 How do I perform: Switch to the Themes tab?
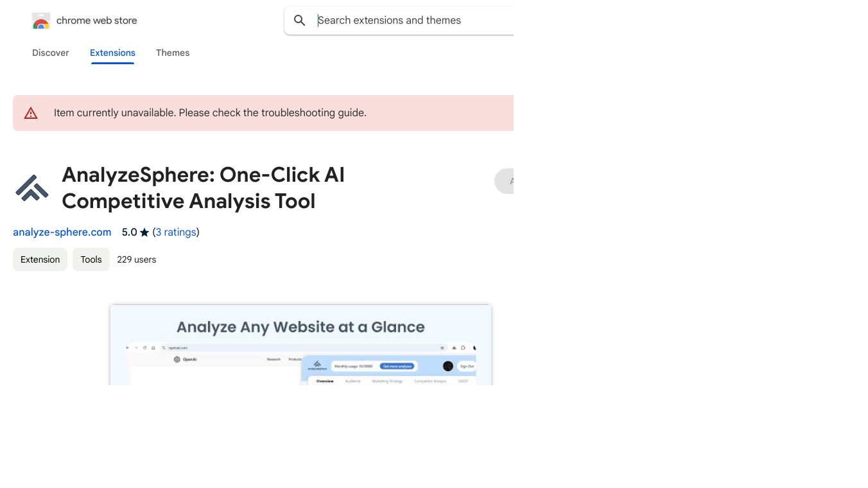173,53
